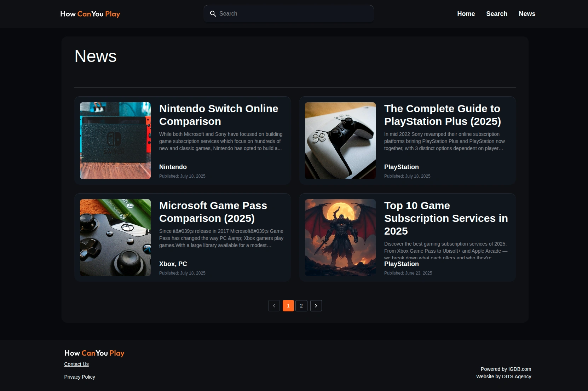Click the PlayStation Plus article excerpt text
This screenshot has height=391, width=588.
(444, 141)
